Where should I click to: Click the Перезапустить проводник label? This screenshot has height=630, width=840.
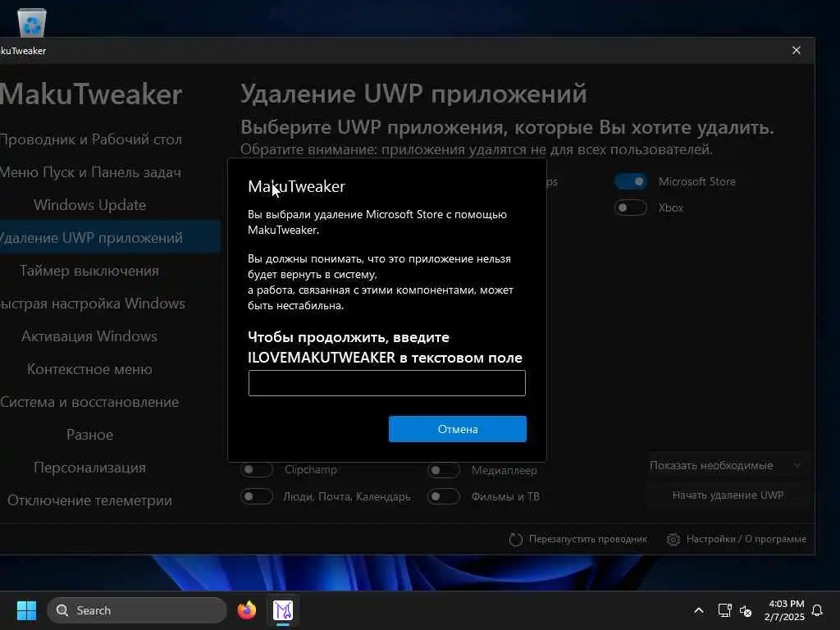click(587, 540)
